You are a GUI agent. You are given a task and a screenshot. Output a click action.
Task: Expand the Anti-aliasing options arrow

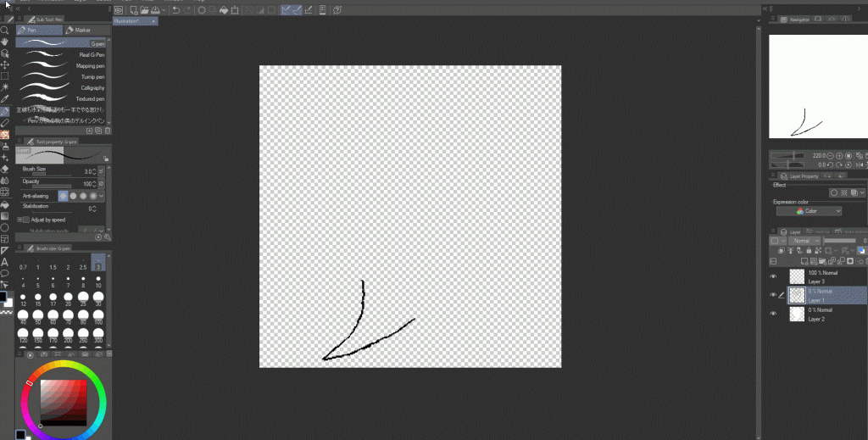103,196
